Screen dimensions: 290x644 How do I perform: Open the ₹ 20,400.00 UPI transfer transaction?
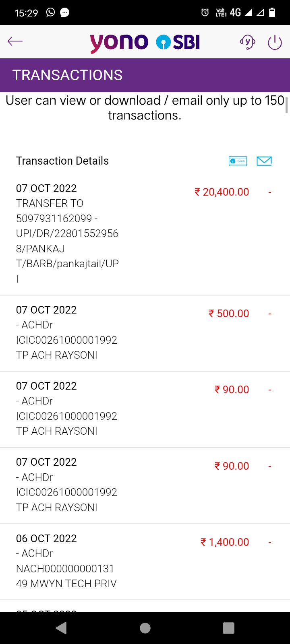point(67,233)
